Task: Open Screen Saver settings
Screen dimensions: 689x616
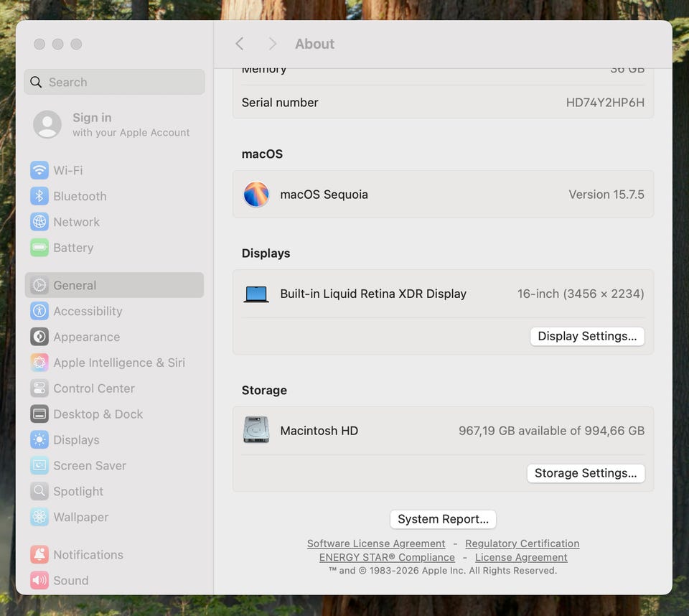Action: click(x=89, y=466)
